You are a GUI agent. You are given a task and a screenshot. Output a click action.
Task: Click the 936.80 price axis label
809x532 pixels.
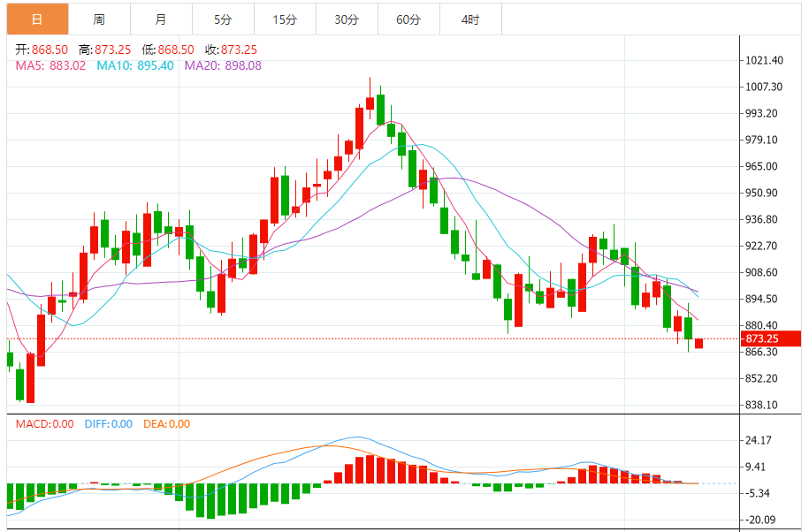pyautogui.click(x=761, y=219)
